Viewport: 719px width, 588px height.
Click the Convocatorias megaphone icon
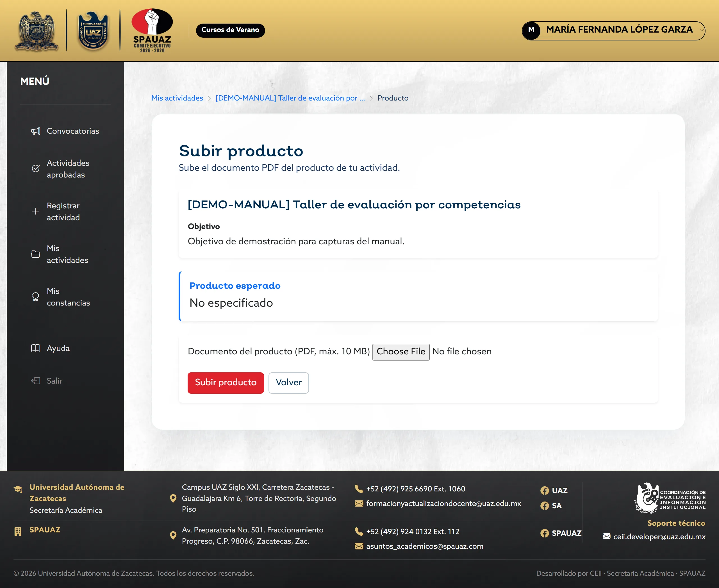(x=36, y=131)
